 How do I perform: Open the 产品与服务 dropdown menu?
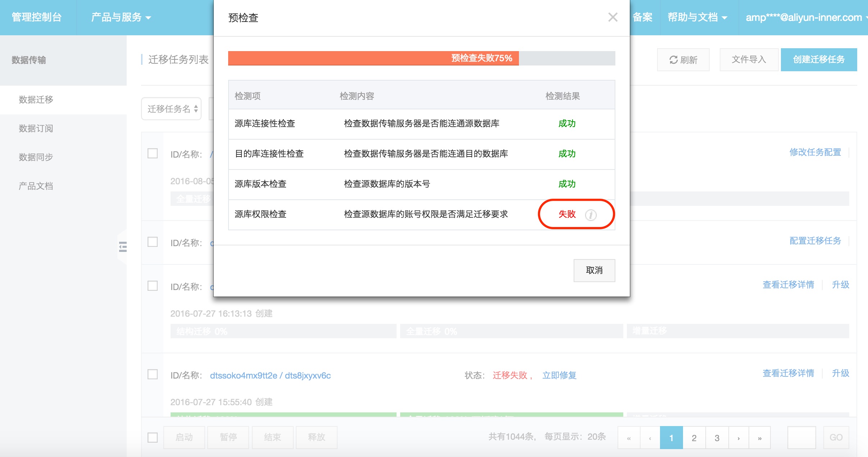coord(121,17)
